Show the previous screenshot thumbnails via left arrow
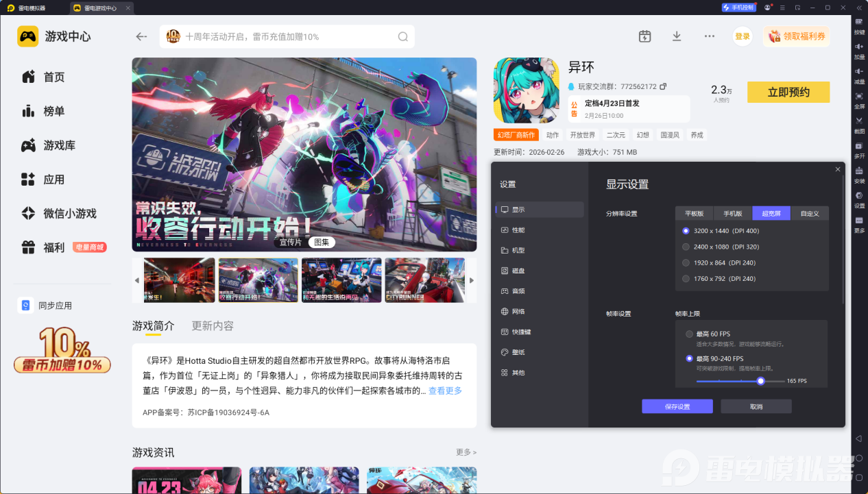 (x=136, y=280)
